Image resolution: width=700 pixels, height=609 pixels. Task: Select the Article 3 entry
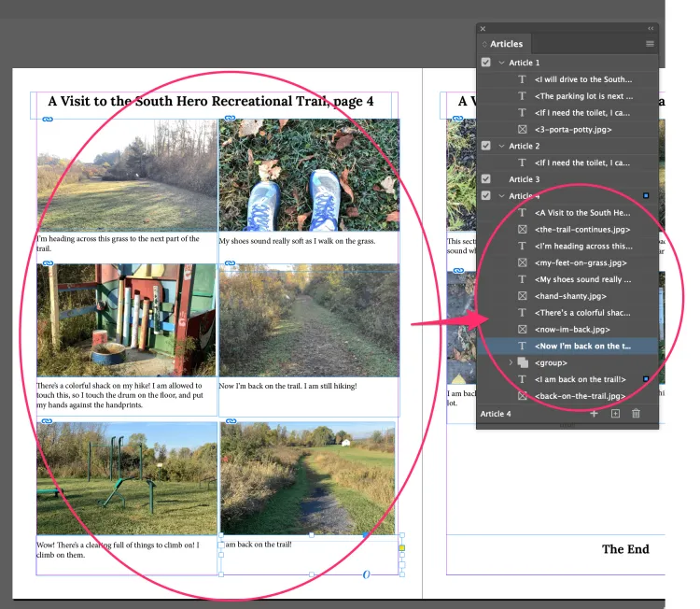524,178
